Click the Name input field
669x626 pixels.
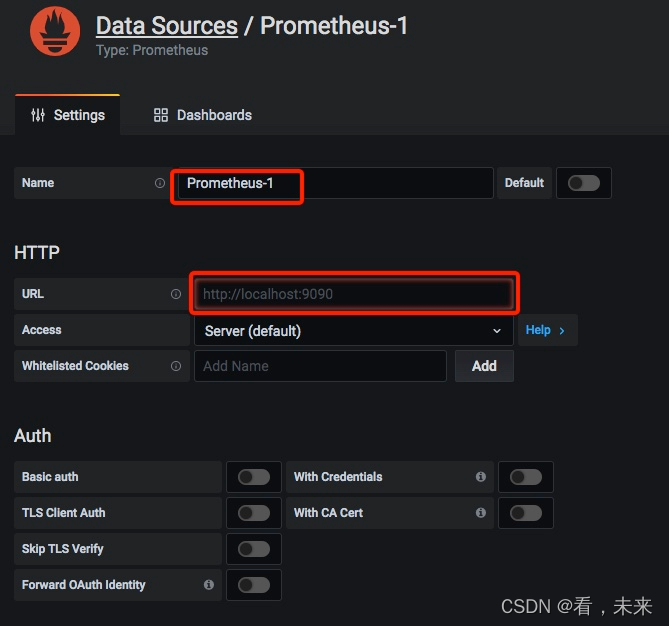click(x=335, y=183)
